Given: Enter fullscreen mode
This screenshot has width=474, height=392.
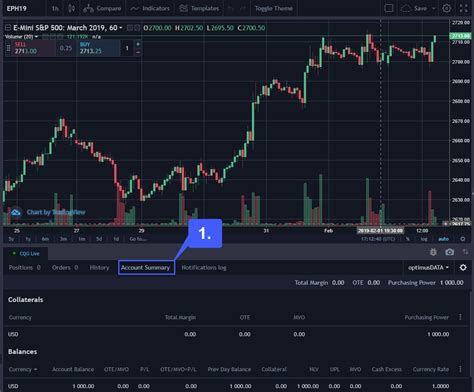Looking at the screenshot, I should [464, 8].
